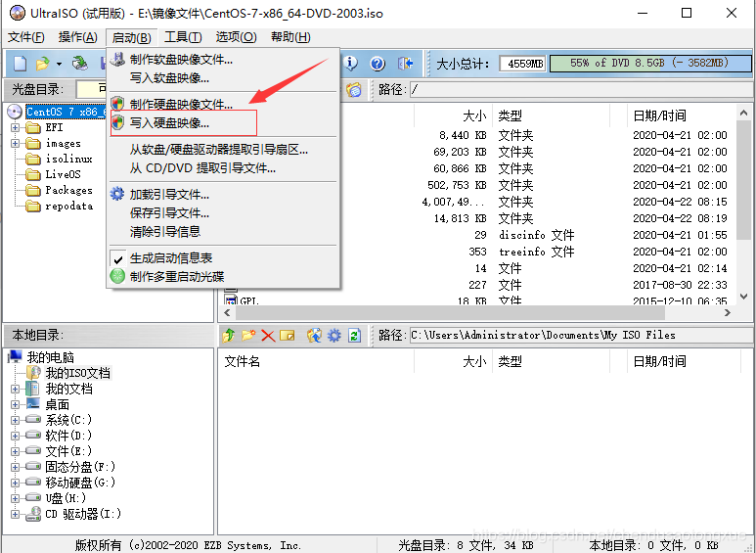
Task: Open the 工具(T) menu
Action: pyautogui.click(x=183, y=37)
